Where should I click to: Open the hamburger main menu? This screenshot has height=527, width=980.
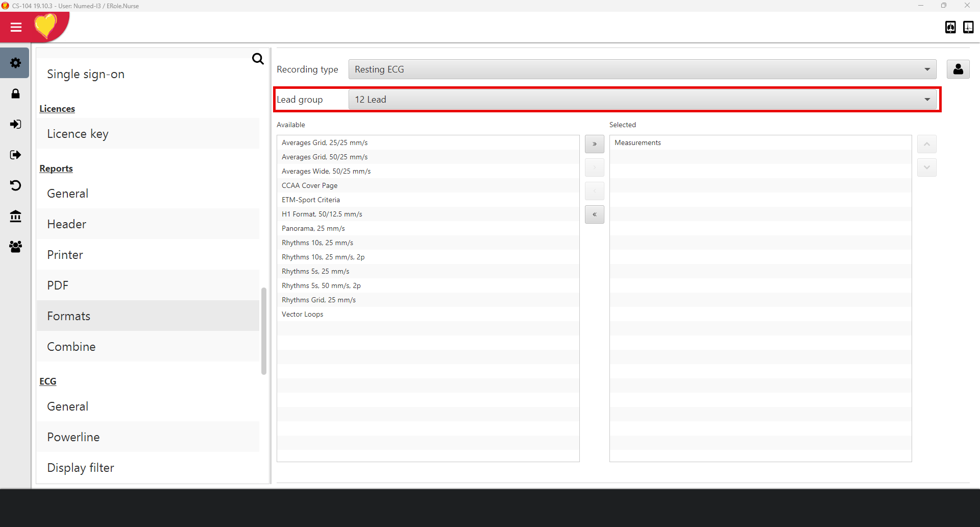(x=16, y=27)
